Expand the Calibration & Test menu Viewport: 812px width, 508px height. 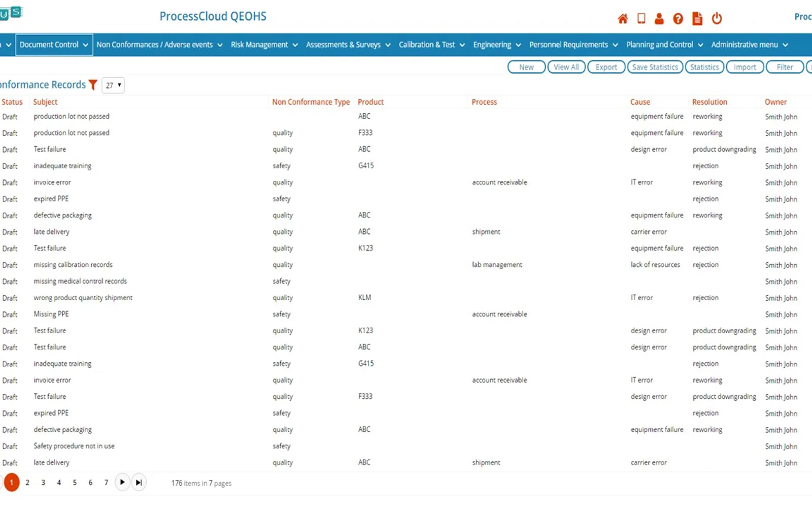tap(432, 45)
